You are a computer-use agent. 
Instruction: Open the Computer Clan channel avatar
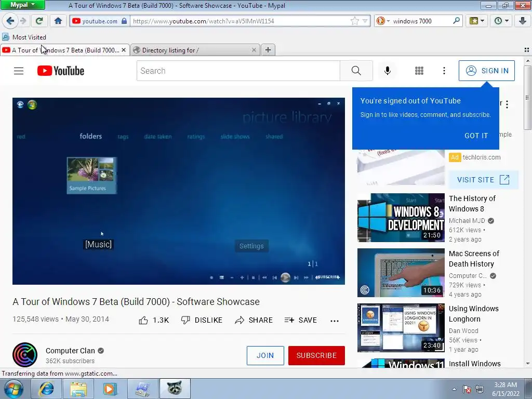coord(25,355)
